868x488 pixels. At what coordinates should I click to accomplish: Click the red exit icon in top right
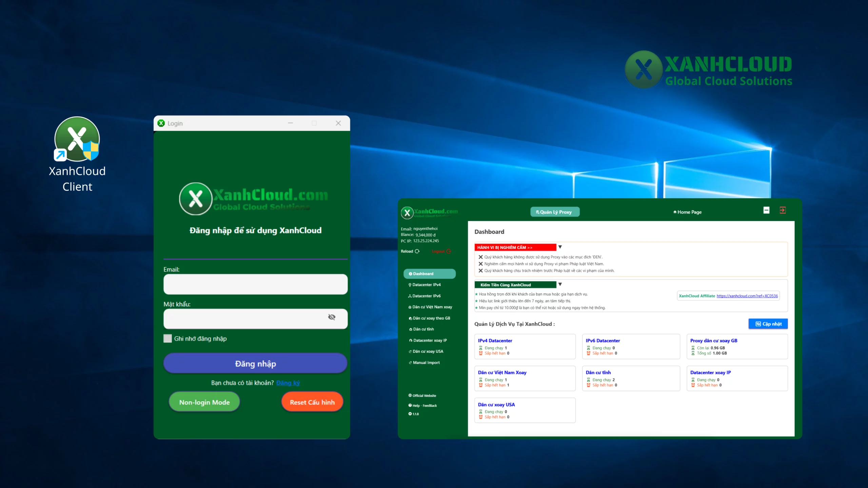point(783,210)
